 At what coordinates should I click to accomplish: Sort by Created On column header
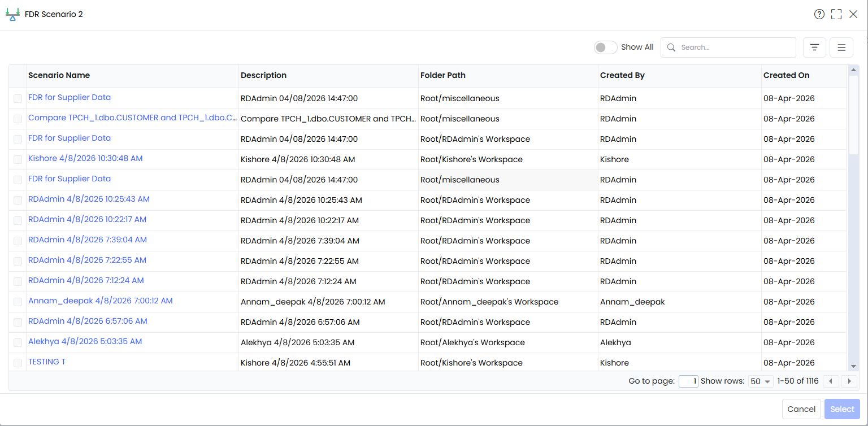[x=787, y=75]
